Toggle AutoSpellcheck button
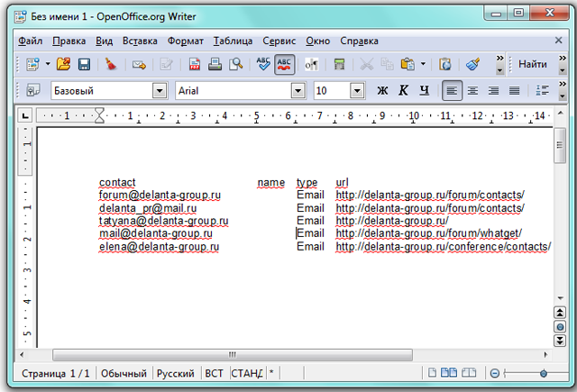The width and height of the screenshot is (577, 392). tap(284, 64)
